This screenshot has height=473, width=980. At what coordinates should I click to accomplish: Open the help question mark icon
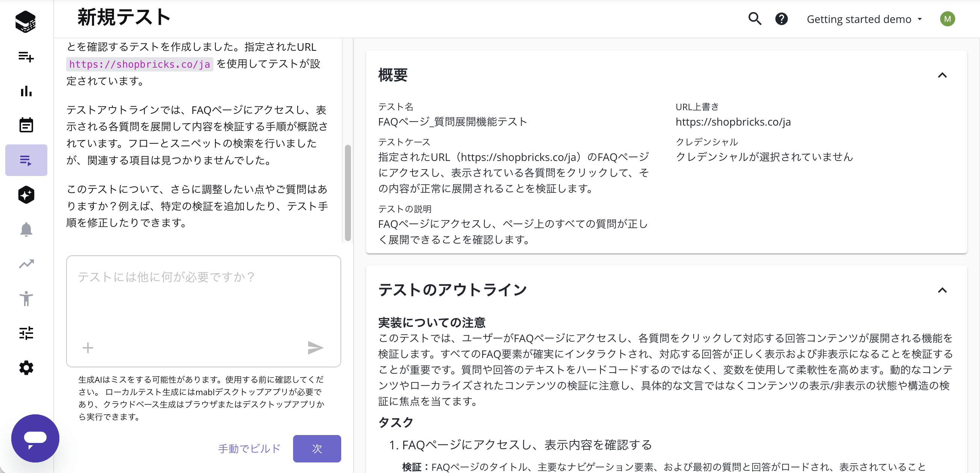pyautogui.click(x=782, y=19)
